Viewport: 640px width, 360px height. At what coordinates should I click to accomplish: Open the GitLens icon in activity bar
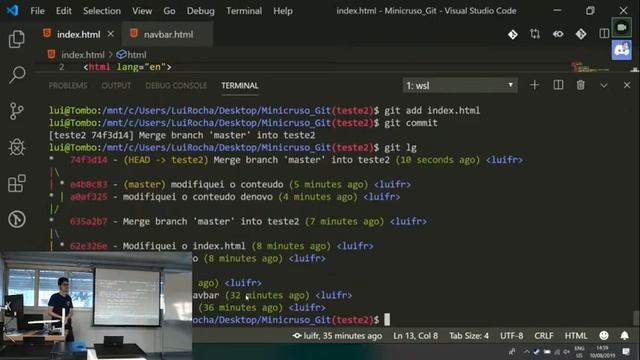tap(17, 219)
